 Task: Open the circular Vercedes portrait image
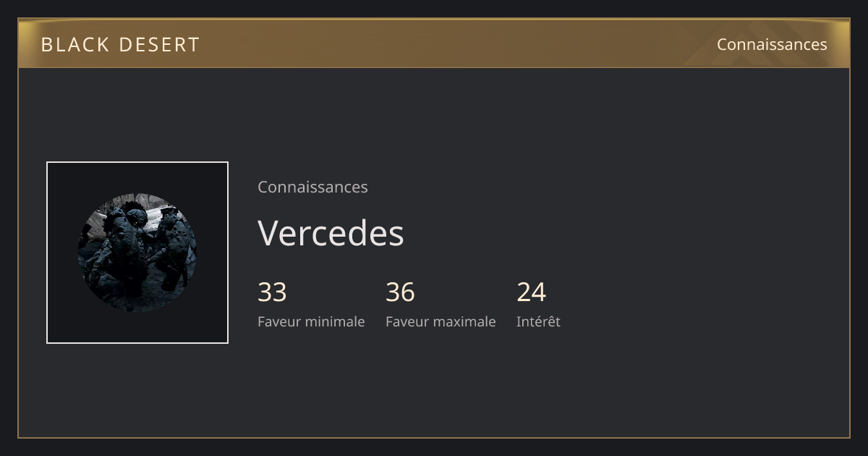(137, 253)
